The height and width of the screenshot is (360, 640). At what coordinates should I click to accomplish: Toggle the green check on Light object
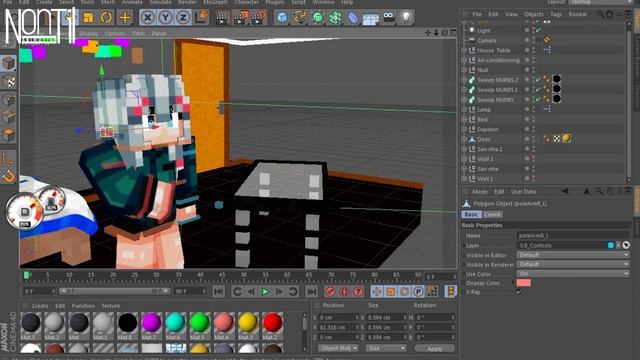[x=538, y=30]
